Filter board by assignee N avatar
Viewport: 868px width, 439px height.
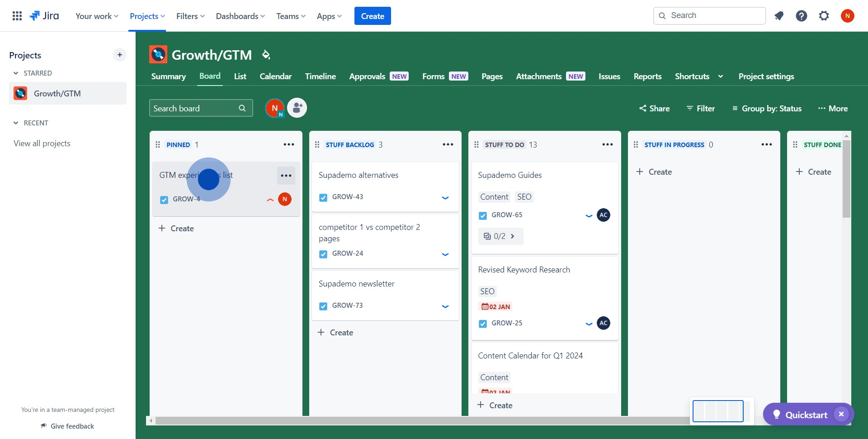click(275, 108)
